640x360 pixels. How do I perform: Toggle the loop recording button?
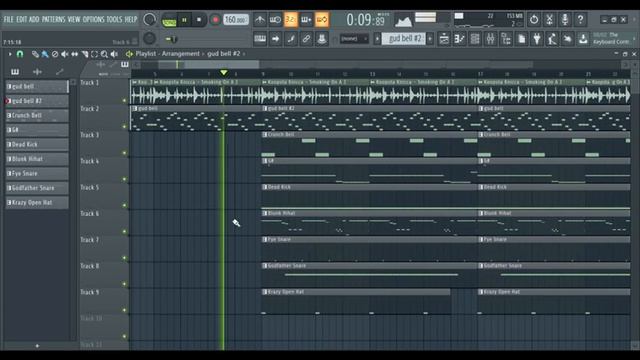coord(322,20)
